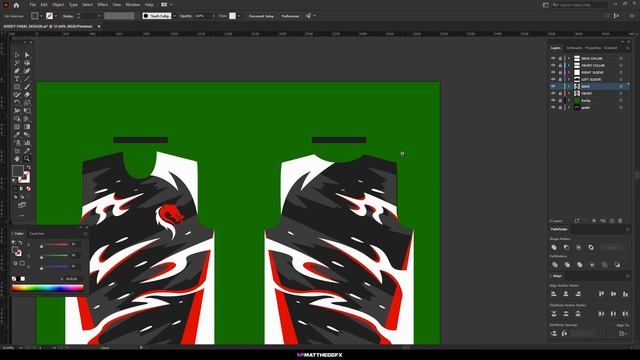Click the Color panel tab
The width and height of the screenshot is (640, 360).
click(x=19, y=233)
